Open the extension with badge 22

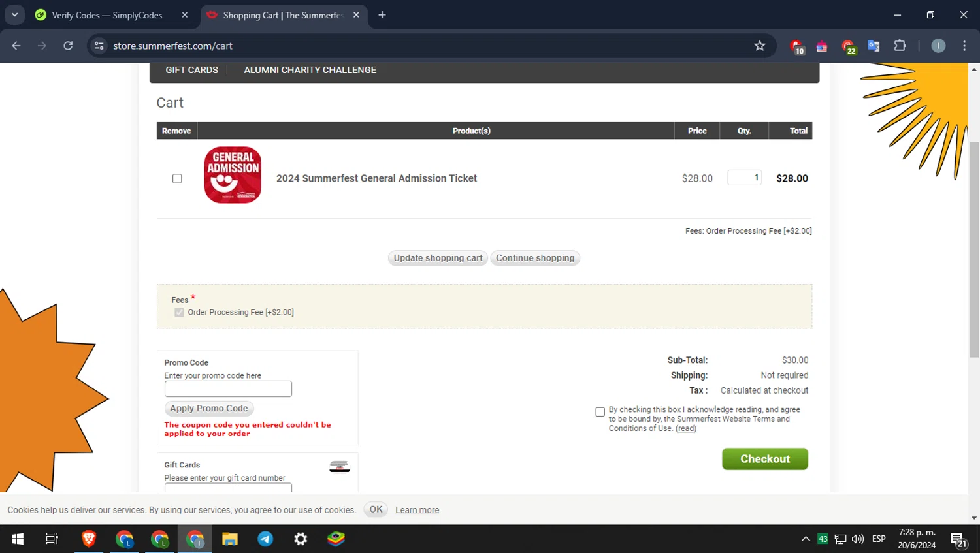848,46
